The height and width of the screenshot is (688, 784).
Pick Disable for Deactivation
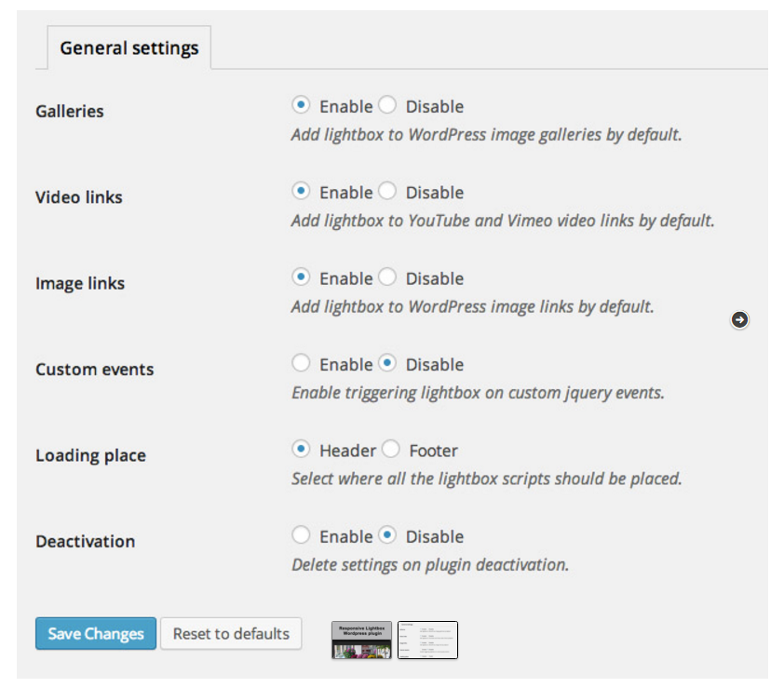pos(387,535)
